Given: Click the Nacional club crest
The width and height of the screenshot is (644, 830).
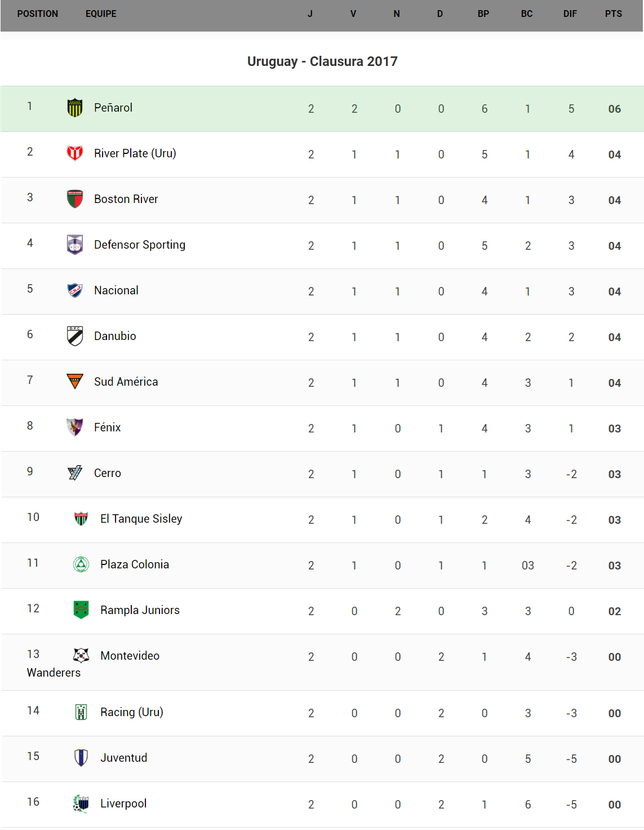Looking at the screenshot, I should click(75, 290).
